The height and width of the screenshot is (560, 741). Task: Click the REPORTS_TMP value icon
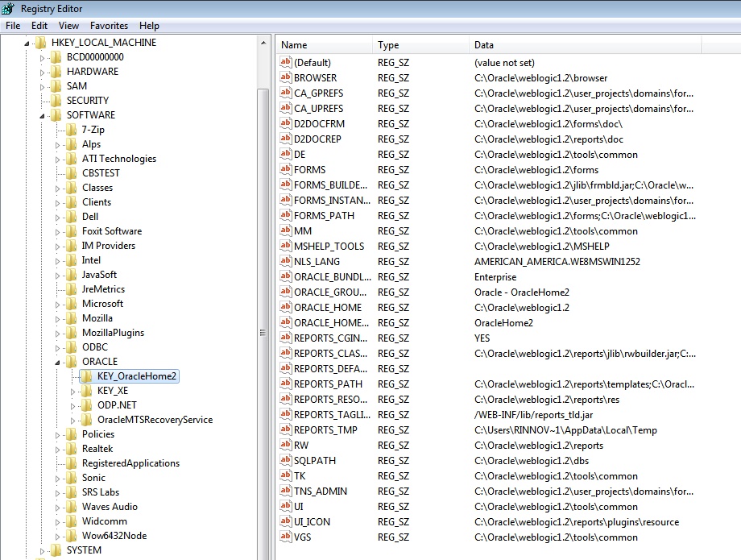pos(285,429)
